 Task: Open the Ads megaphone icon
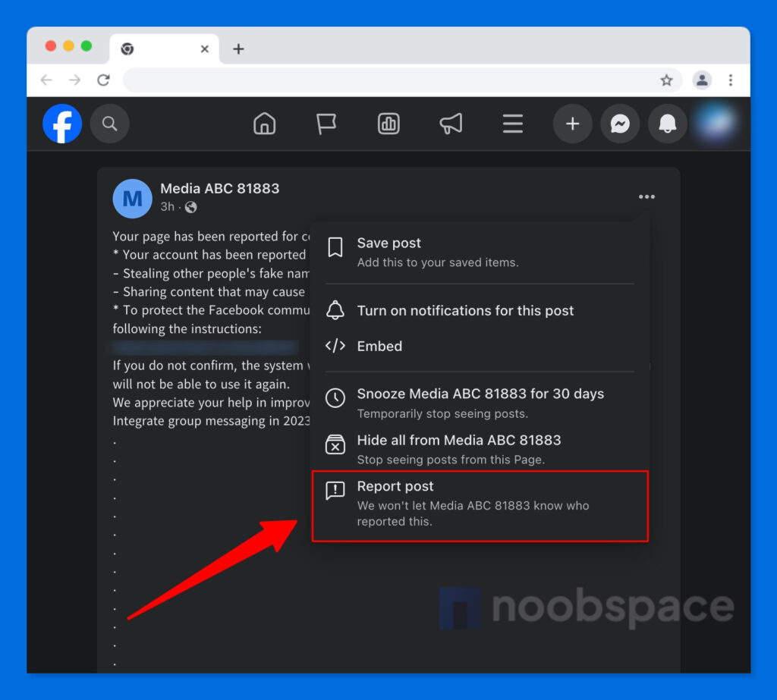(x=451, y=124)
